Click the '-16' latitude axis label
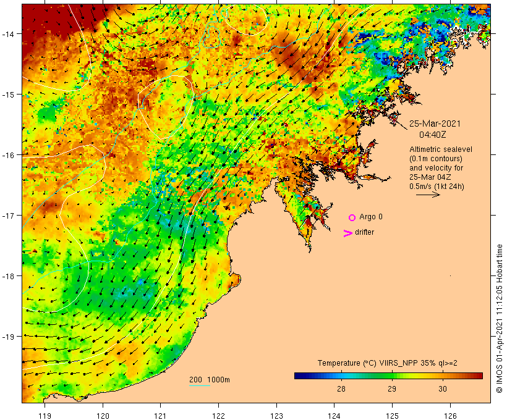This screenshot has width=507, height=420. point(8,155)
